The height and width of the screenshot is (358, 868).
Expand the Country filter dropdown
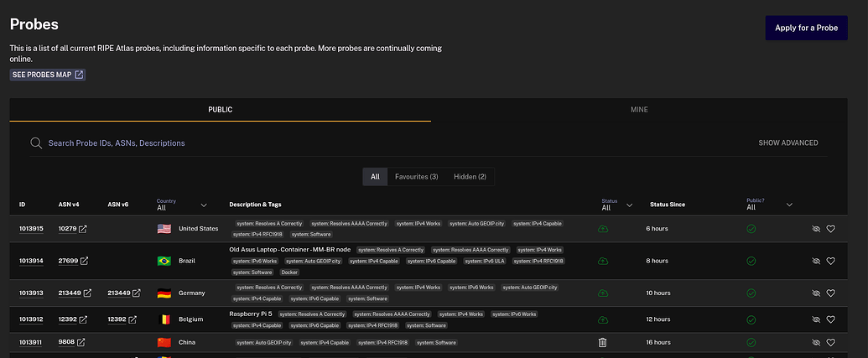(x=203, y=205)
